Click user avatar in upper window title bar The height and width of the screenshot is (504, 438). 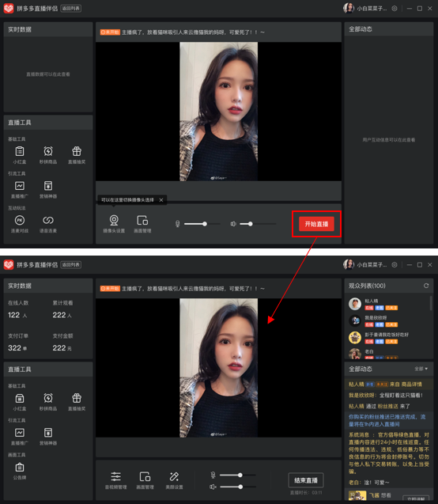[349, 9]
